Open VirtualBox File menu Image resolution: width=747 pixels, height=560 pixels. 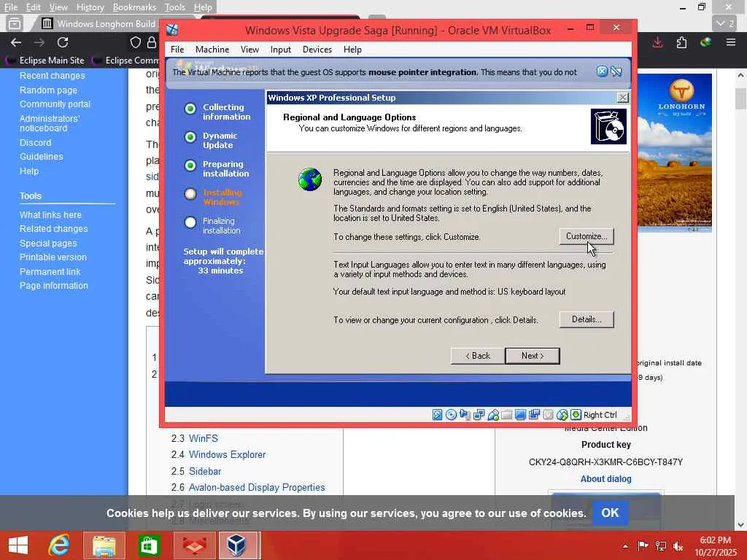point(177,50)
